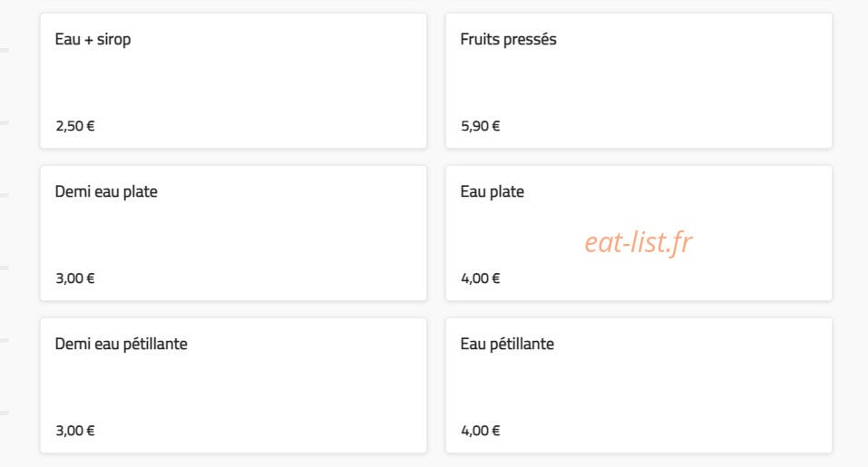Select the Fruits pressés card
This screenshot has height=467, width=868.
(x=639, y=81)
